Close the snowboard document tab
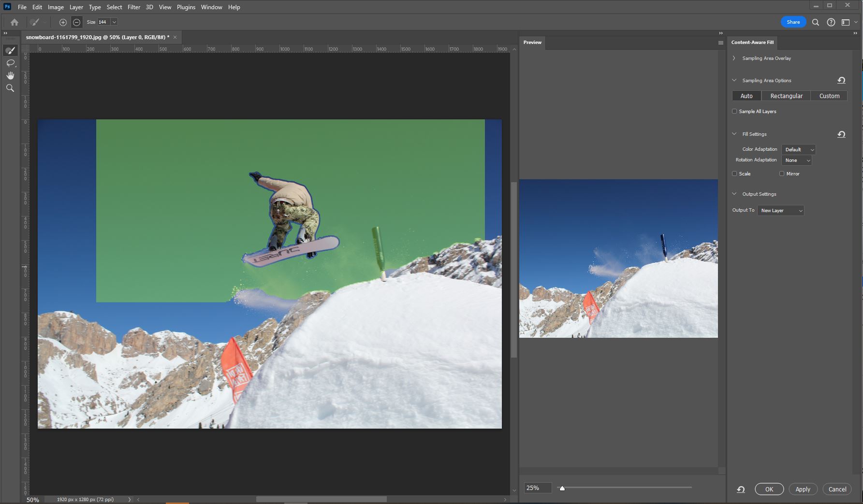863x504 pixels. tap(175, 37)
